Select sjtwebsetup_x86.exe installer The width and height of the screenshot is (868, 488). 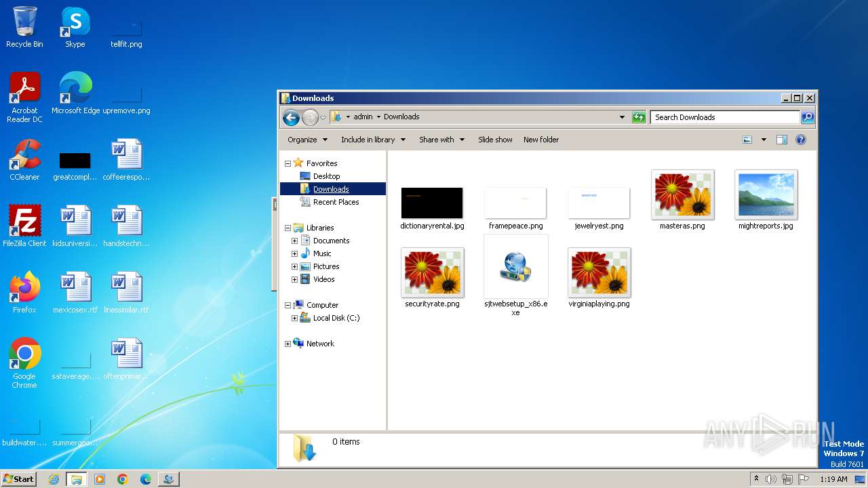515,277
